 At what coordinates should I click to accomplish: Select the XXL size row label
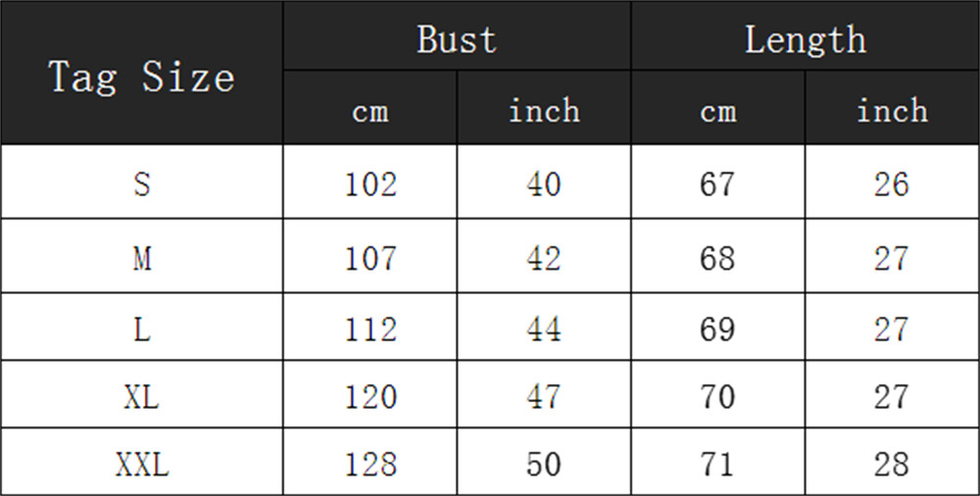click(x=142, y=463)
